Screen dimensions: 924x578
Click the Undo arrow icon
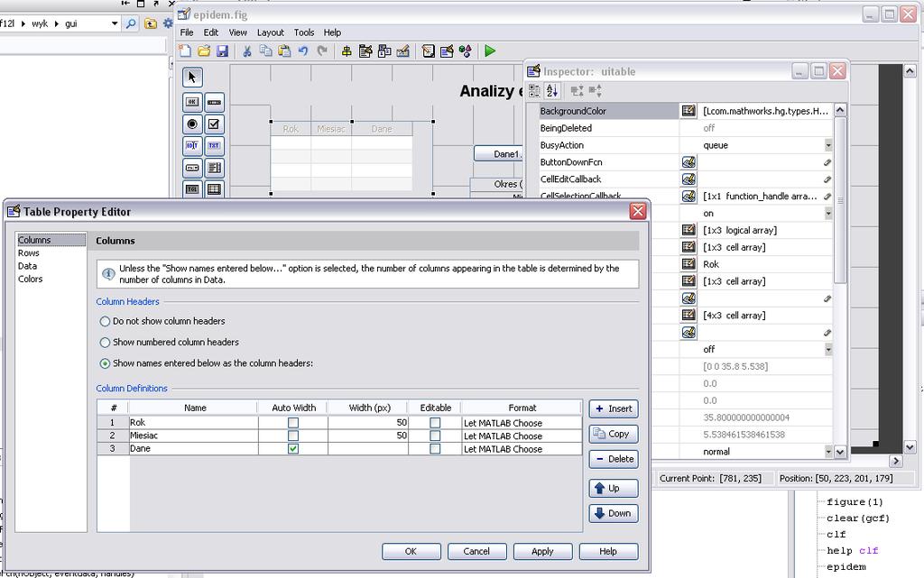(x=303, y=51)
